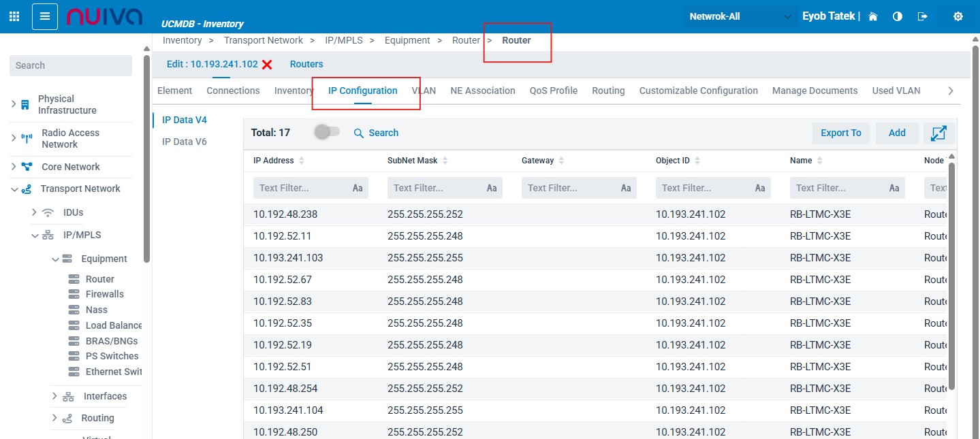Switch to the VLAN tab

tap(424, 91)
